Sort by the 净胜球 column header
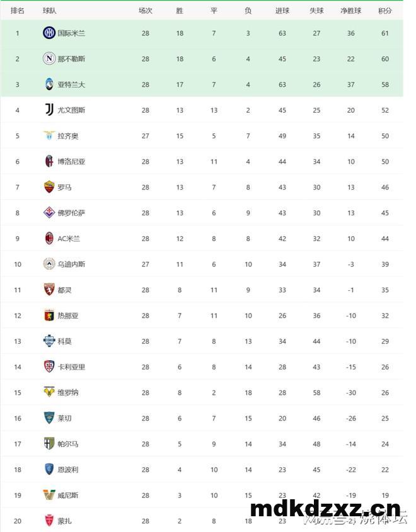This screenshot has height=532, width=416. pyautogui.click(x=351, y=11)
